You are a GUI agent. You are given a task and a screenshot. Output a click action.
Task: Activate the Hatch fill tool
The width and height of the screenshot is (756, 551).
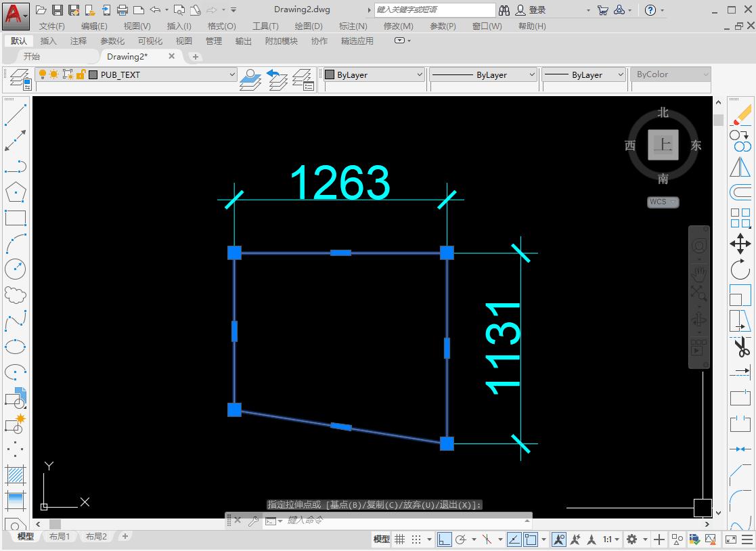16,475
